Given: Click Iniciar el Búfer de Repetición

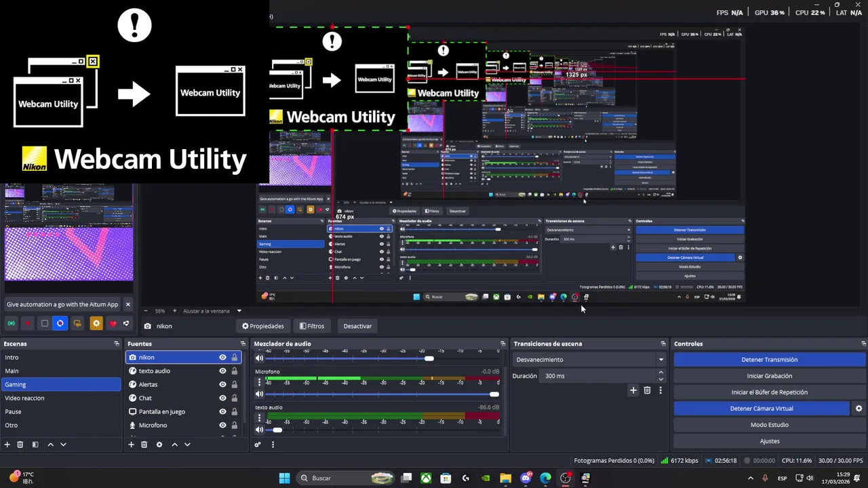Looking at the screenshot, I should (x=770, y=392).
